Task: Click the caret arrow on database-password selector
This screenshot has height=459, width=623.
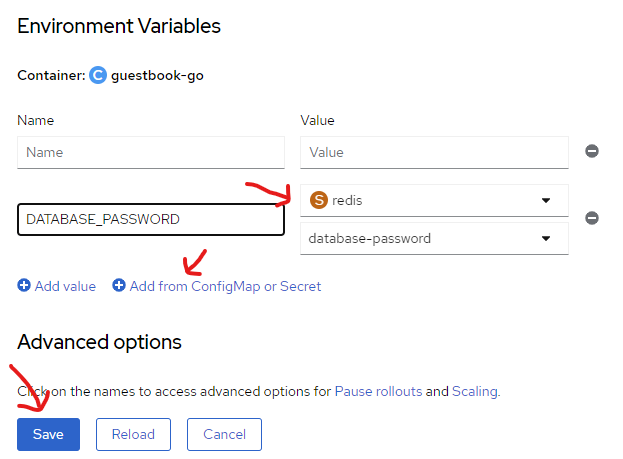Action: point(546,238)
